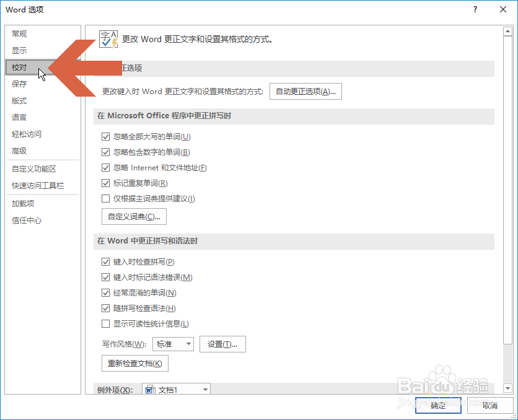Screen dimensions: 518x420
Task: Open 信任中心 settings
Action: pyautogui.click(x=43, y=221)
